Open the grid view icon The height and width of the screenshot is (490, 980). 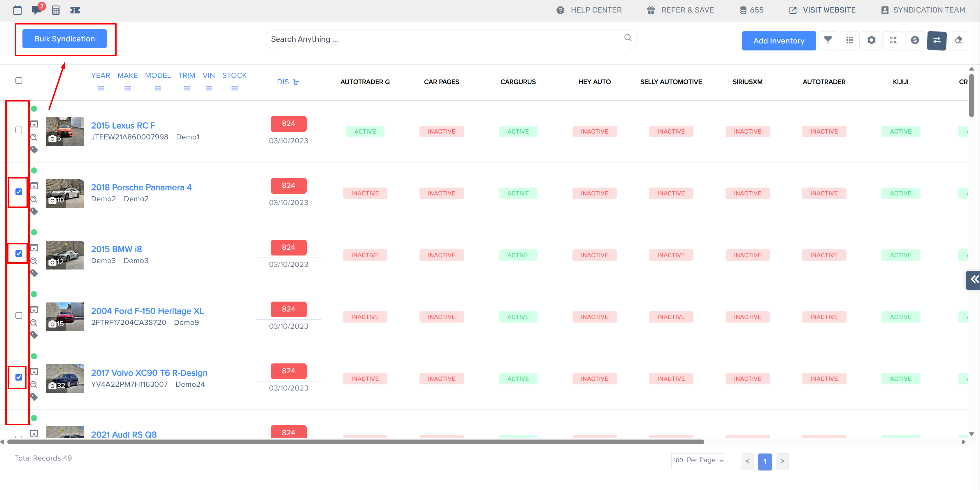click(849, 40)
